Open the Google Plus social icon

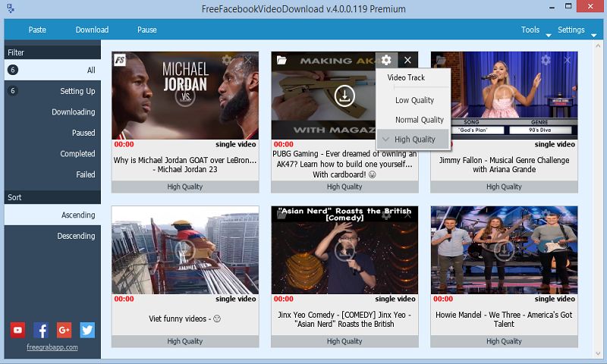(64, 330)
